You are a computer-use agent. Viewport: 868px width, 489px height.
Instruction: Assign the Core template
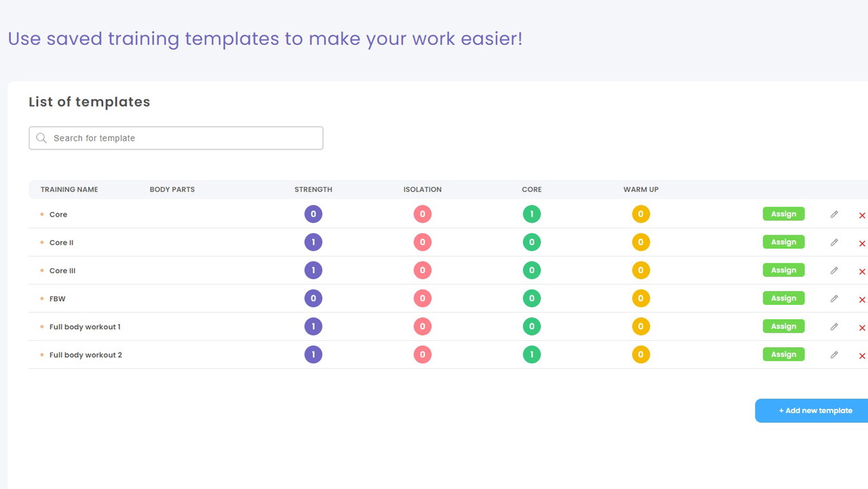pos(783,214)
